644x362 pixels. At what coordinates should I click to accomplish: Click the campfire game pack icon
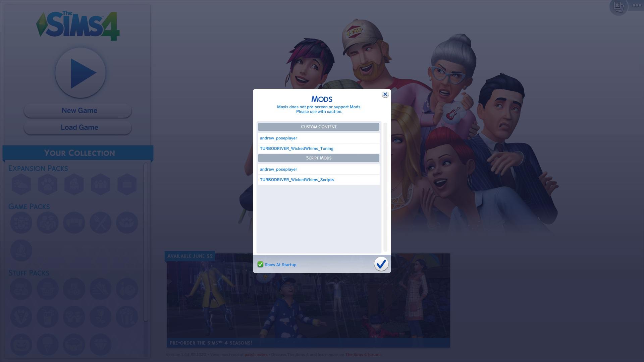click(x=21, y=250)
